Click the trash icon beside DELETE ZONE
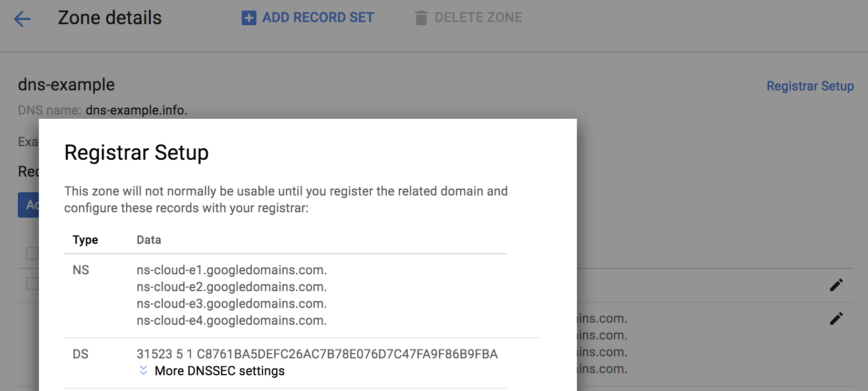This screenshot has width=868, height=391. (420, 17)
